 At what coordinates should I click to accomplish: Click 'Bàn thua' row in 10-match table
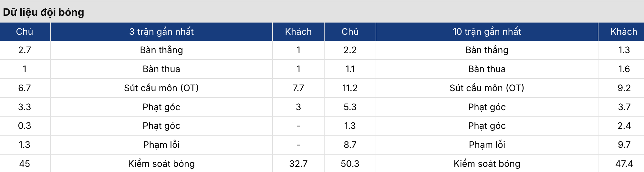[x=487, y=69]
